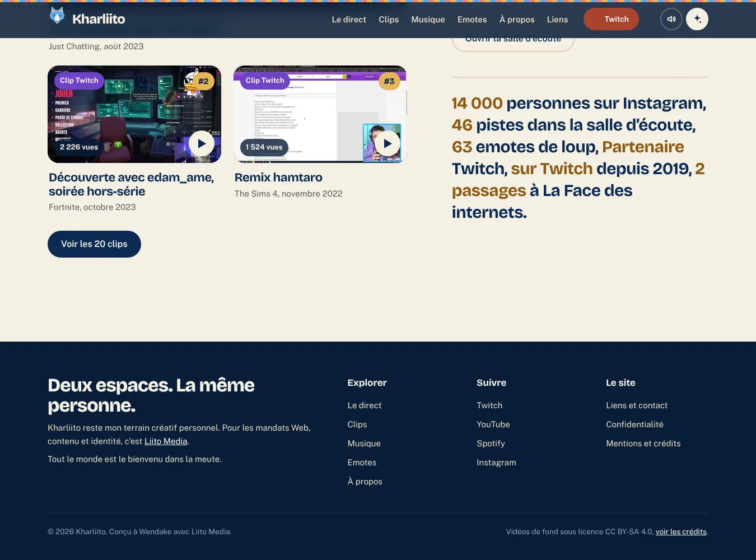Click the Kharliito brand name in header
This screenshot has width=756, height=560.
coord(99,19)
